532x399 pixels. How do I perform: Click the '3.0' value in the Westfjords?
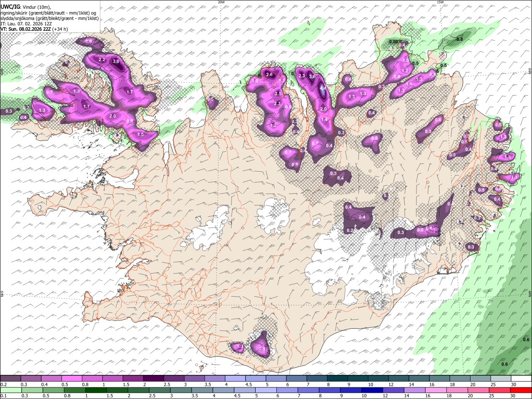116,62
